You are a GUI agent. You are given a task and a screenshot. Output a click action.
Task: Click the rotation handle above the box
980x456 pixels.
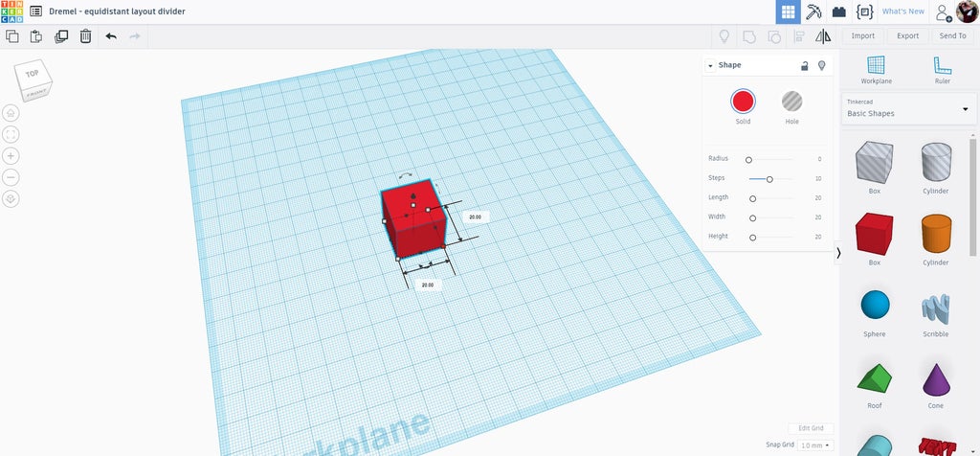(406, 176)
